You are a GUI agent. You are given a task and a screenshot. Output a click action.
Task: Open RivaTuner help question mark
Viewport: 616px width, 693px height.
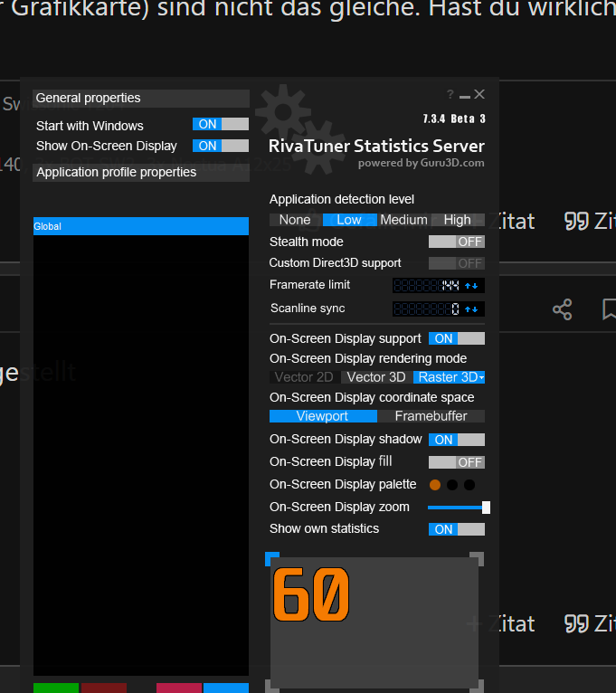[450, 94]
